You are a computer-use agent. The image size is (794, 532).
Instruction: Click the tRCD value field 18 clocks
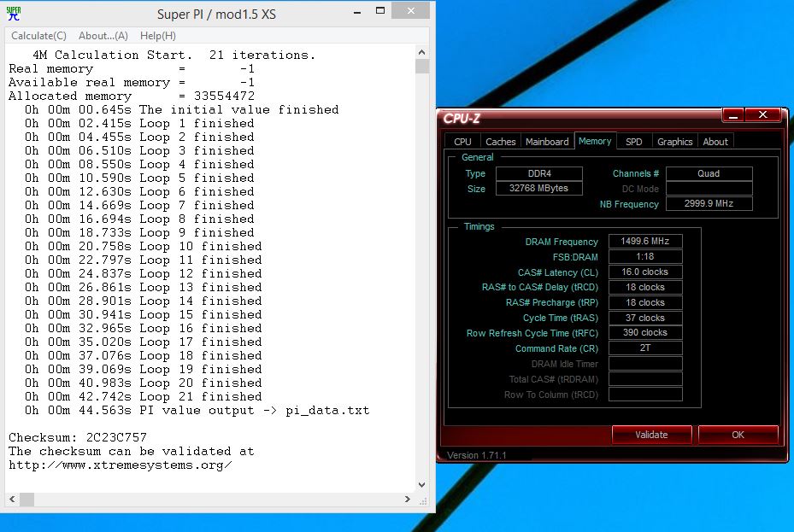click(x=645, y=287)
